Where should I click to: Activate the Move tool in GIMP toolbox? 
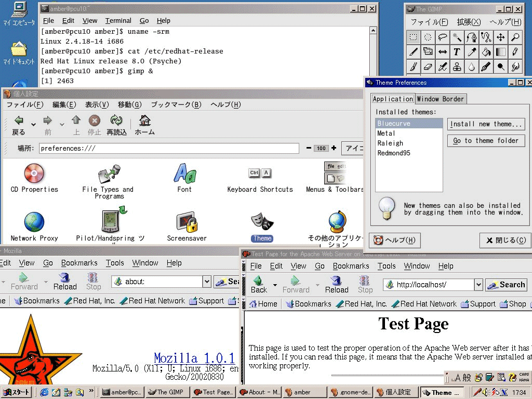pos(501,37)
